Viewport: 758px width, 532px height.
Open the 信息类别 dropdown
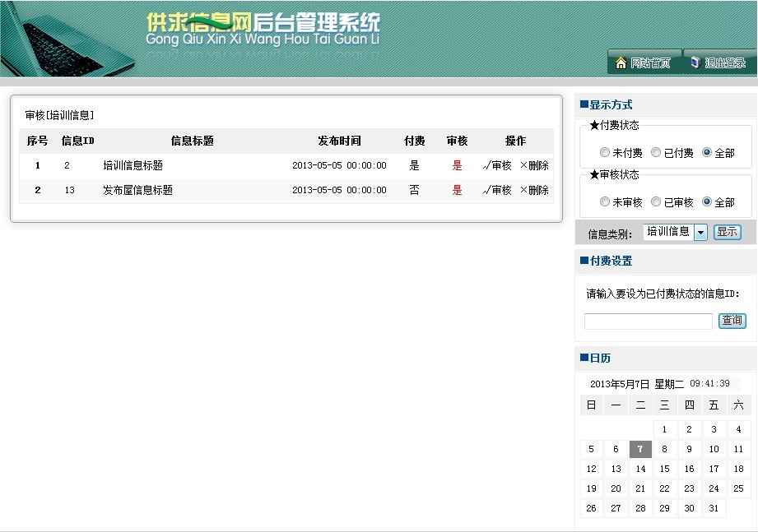point(700,233)
